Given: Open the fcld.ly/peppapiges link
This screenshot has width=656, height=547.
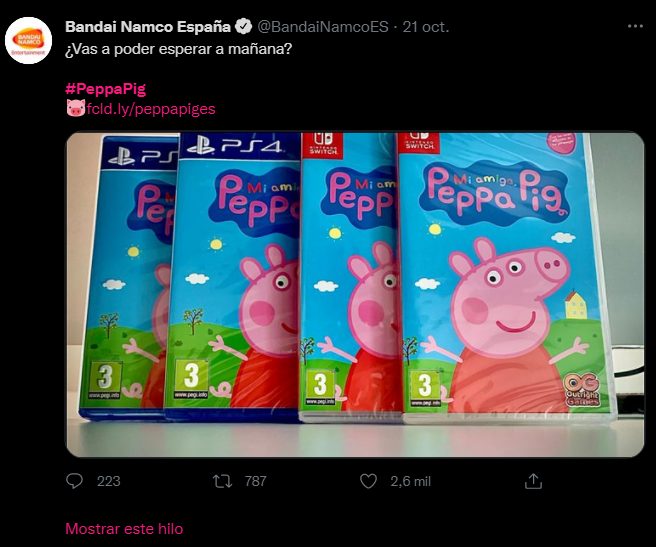Looking at the screenshot, I should click(x=150, y=109).
